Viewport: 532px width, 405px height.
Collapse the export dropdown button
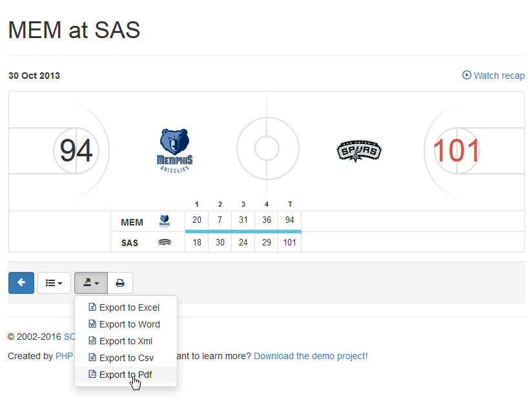click(x=91, y=283)
